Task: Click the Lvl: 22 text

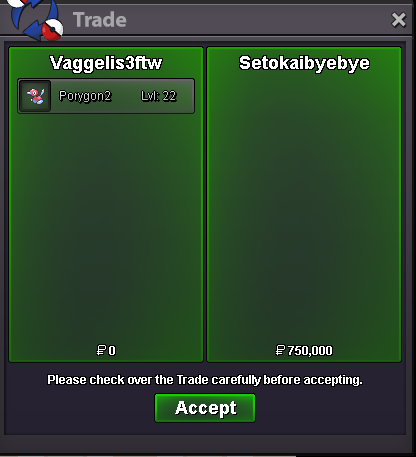Action: tap(158, 96)
